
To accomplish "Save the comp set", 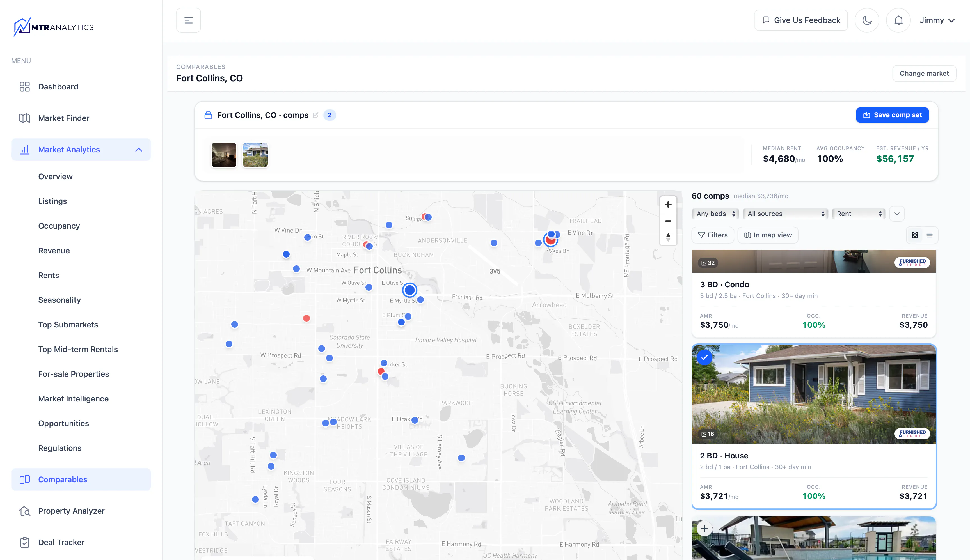I will pos(892,115).
